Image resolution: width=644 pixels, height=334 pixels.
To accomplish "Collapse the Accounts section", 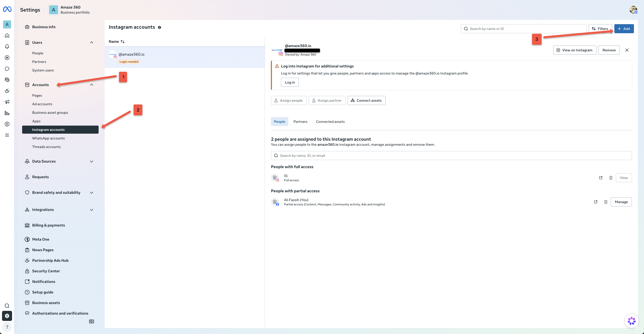I will (92, 85).
